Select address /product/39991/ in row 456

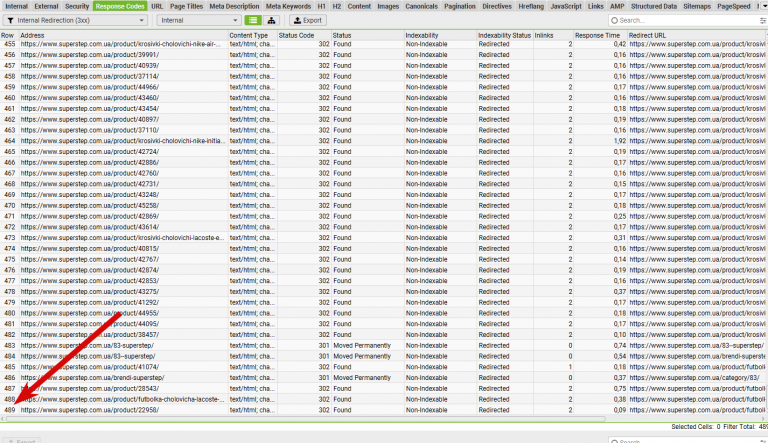(90, 55)
